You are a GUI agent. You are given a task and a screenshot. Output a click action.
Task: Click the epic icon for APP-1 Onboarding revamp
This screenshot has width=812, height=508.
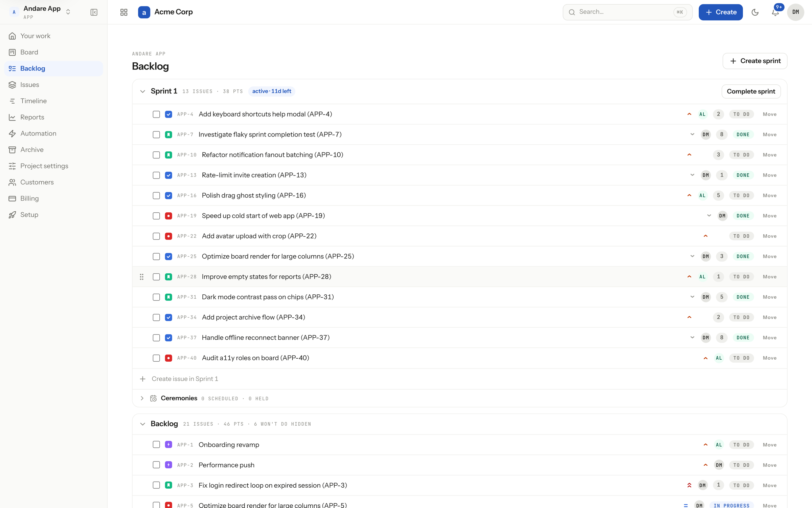point(168,445)
